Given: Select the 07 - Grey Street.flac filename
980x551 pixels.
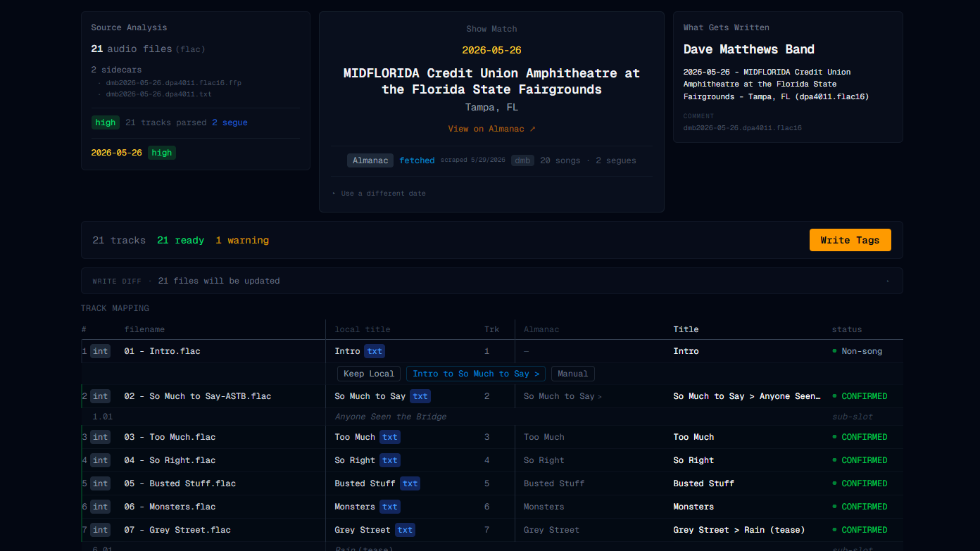Looking at the screenshot, I should (177, 530).
